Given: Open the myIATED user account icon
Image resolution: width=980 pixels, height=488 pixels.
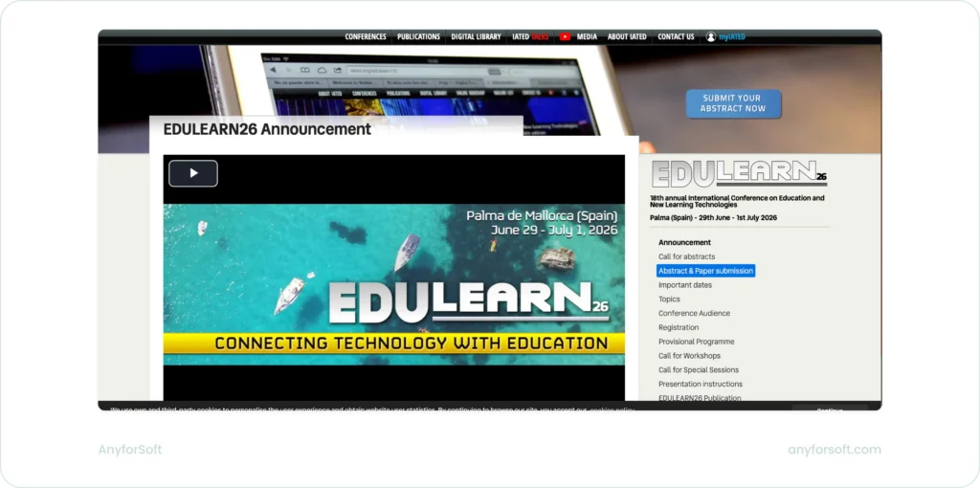Looking at the screenshot, I should [x=711, y=37].
